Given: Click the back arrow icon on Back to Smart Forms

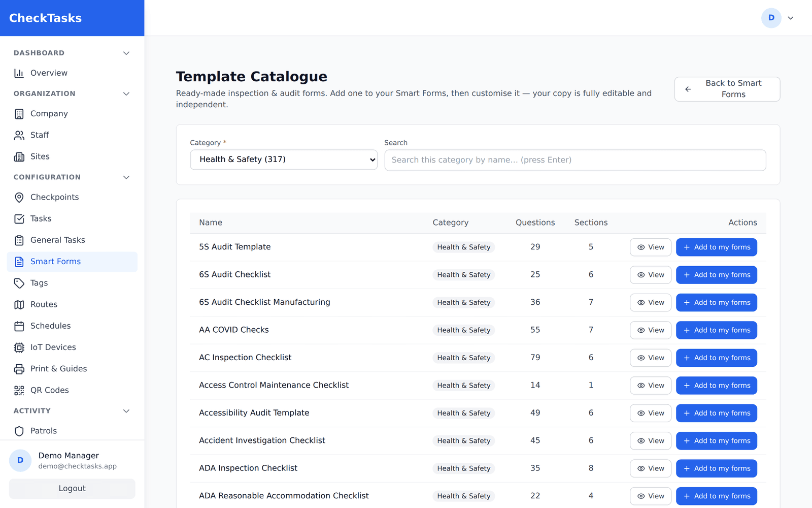Looking at the screenshot, I should pos(688,89).
